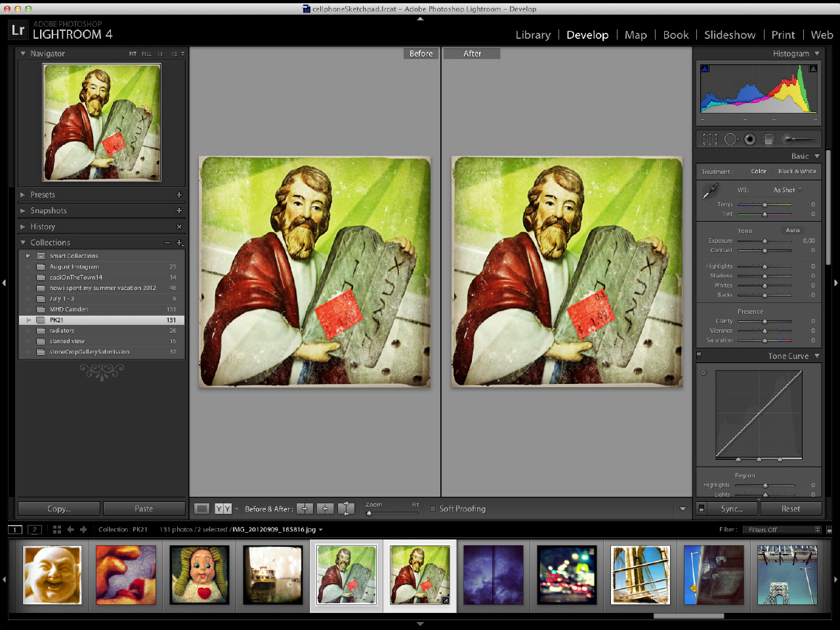840x630 pixels.
Task: Select main window display button 1
Action: 15,530
